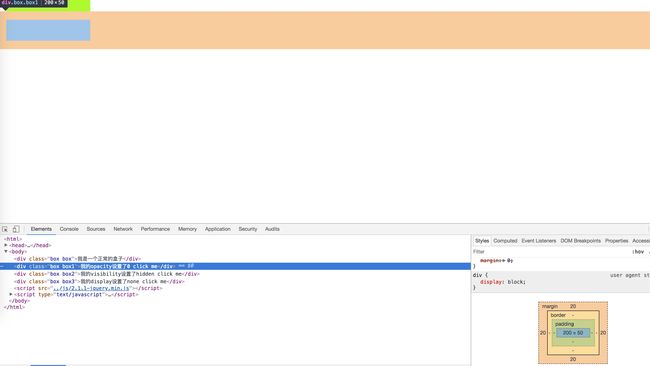Click the right margin value 20 in the box model
Image resolution: width=650 pixels, height=366 pixels.
[x=603, y=333]
